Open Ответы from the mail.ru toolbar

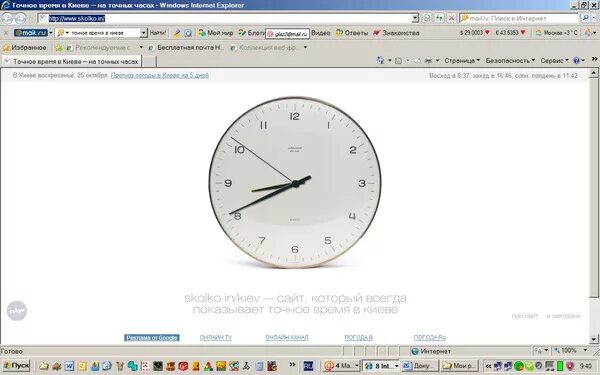(x=352, y=33)
